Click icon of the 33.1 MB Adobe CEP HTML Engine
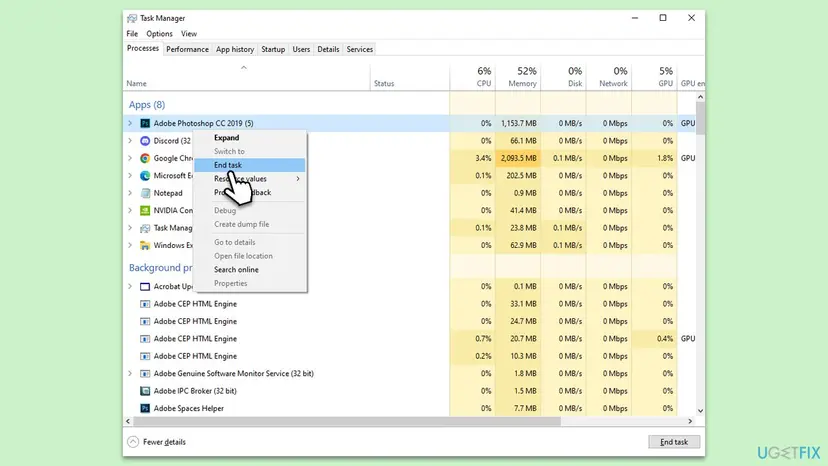This screenshot has height=466, width=828. tap(145, 304)
